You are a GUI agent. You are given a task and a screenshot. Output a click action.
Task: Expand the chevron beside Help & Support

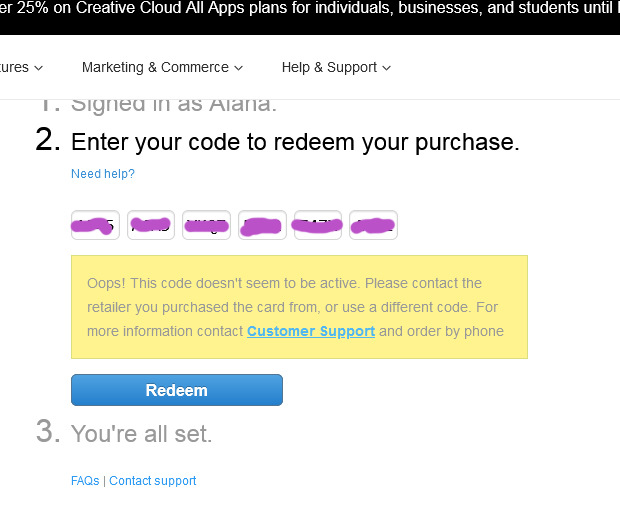click(387, 68)
